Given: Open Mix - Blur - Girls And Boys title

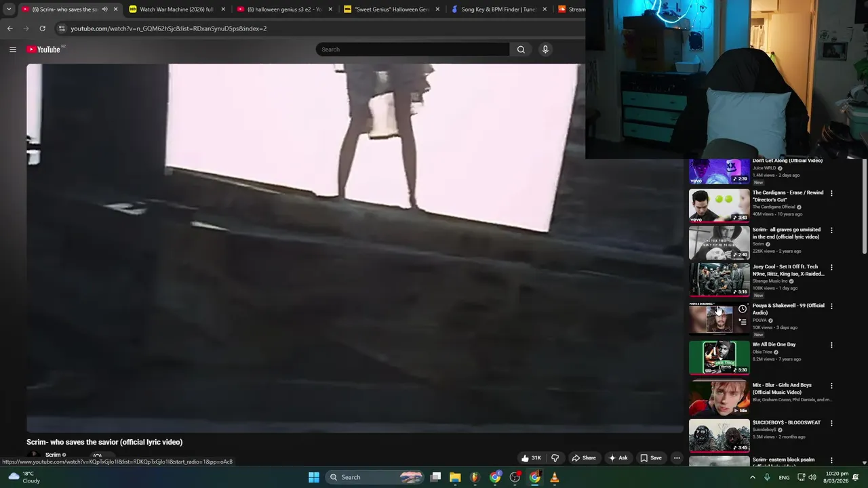Looking at the screenshot, I should [x=782, y=388].
